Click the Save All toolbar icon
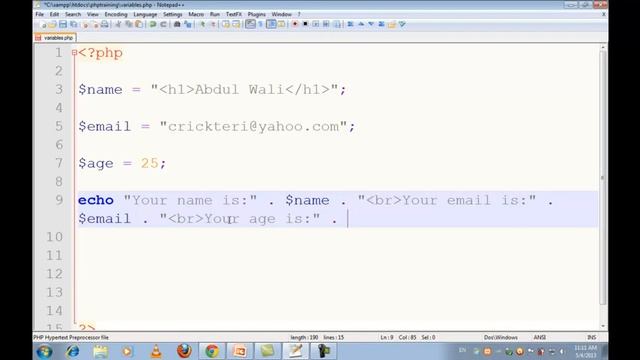The image size is (640, 360). coord(73,24)
